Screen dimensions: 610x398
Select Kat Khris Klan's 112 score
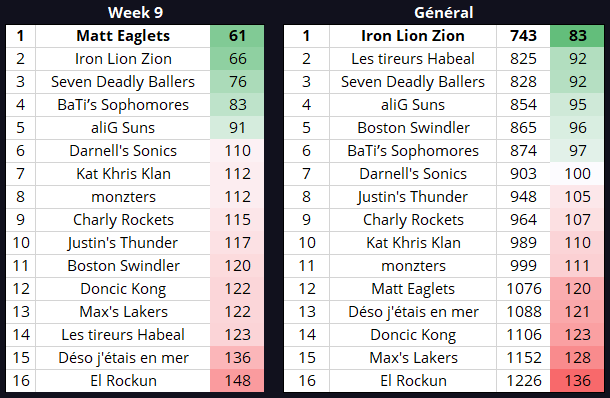pos(237,174)
